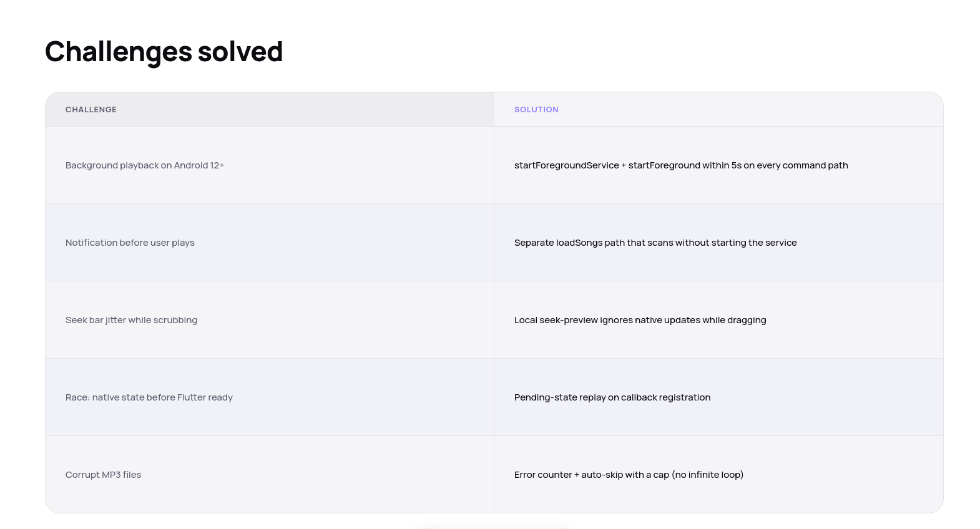
Task: Click the startForegroundService solution text
Action: pos(681,165)
